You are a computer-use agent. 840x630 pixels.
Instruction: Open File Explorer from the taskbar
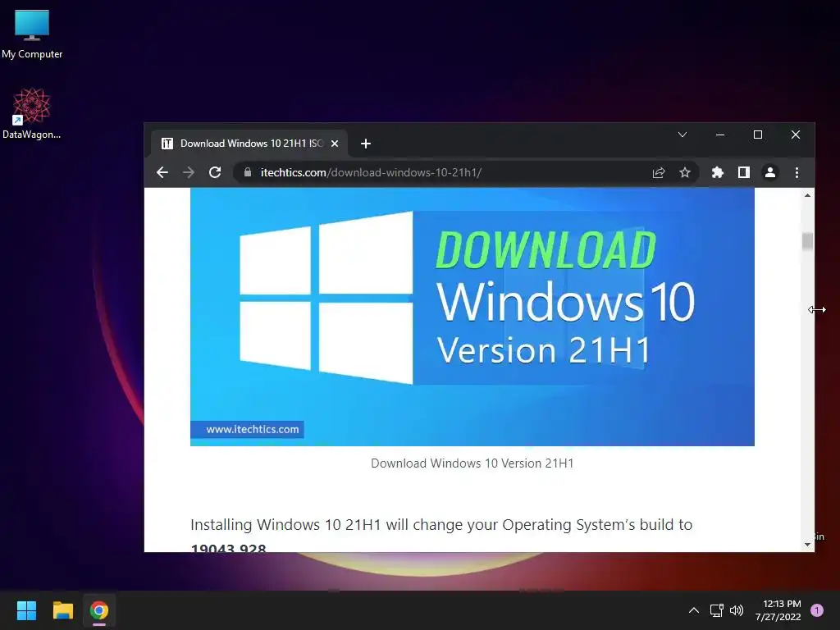click(x=62, y=610)
